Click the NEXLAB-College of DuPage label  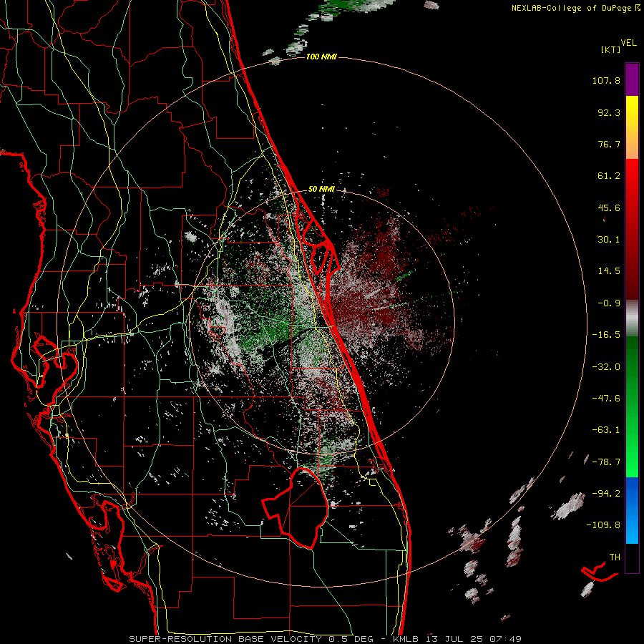(x=571, y=8)
